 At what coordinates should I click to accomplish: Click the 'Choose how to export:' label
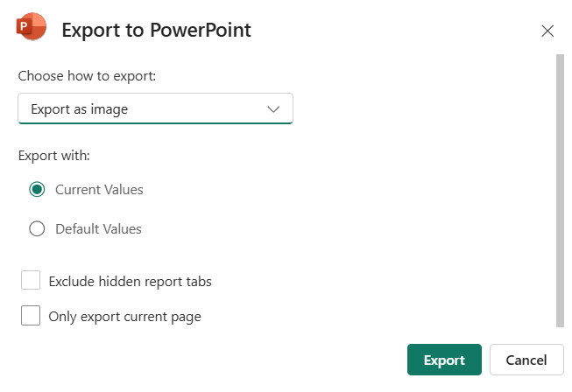coord(87,76)
